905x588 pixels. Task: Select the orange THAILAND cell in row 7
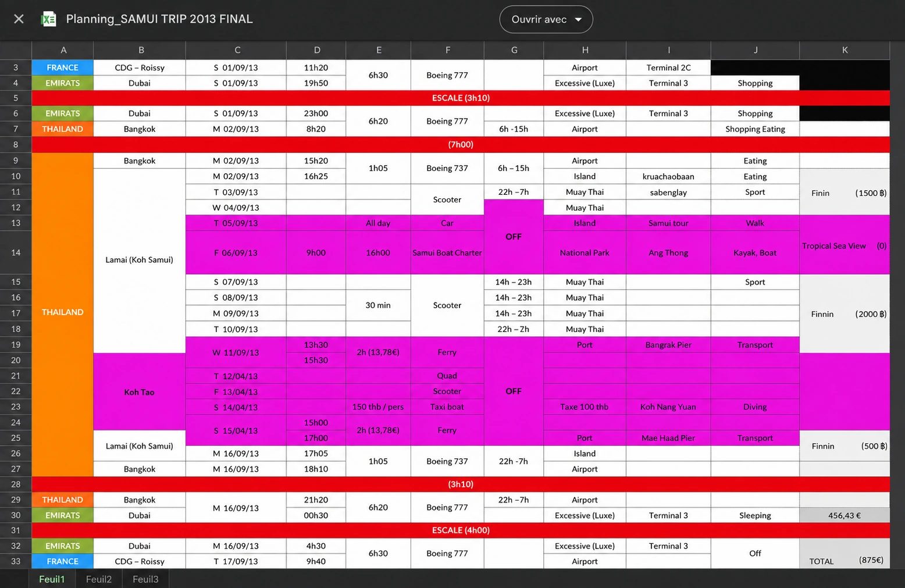(63, 129)
